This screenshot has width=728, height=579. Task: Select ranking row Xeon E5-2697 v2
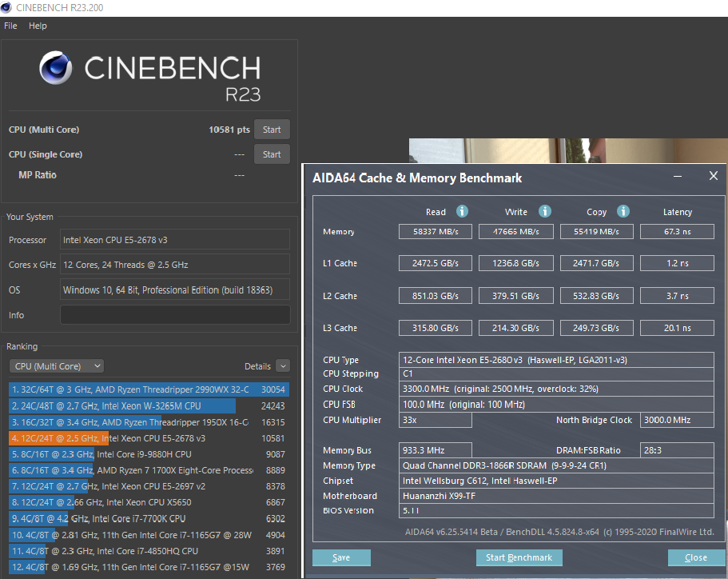149,486
